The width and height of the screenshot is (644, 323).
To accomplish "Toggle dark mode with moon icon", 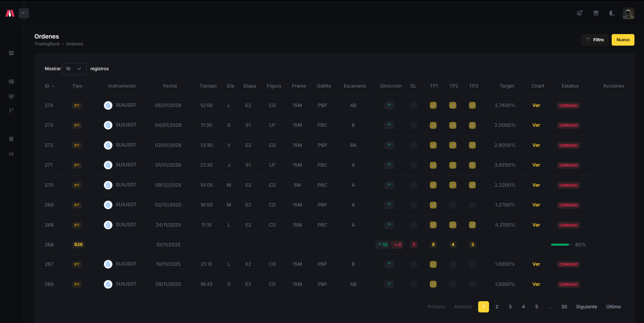I will tap(612, 13).
